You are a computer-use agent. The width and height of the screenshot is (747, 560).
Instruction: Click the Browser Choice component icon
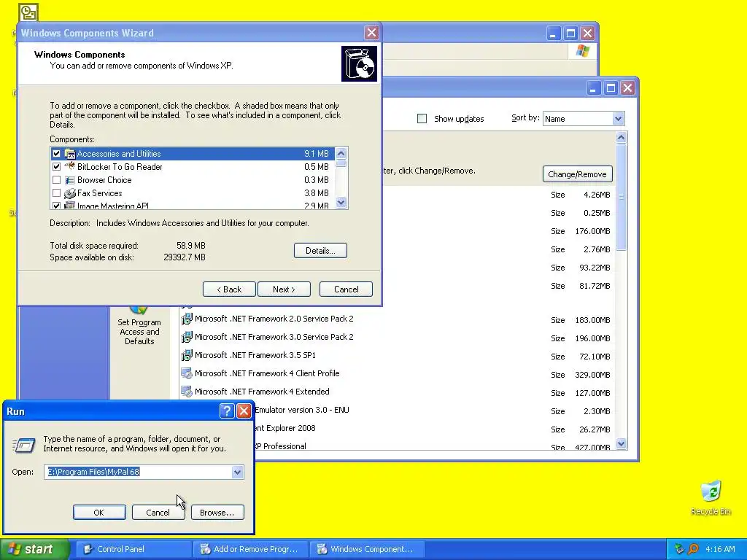[x=70, y=180]
